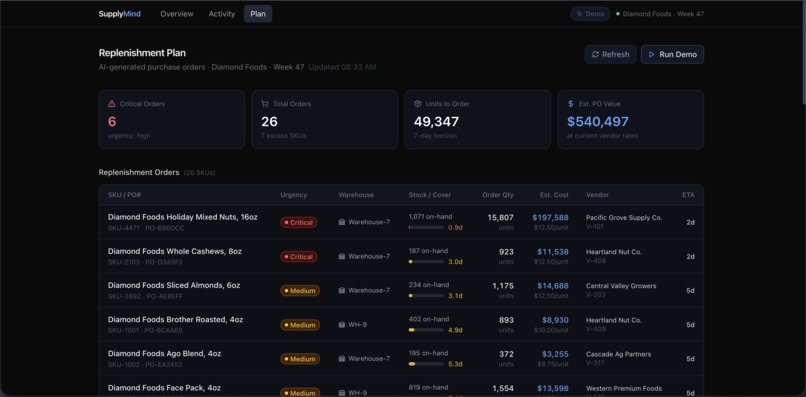The height and width of the screenshot is (397, 806).
Task: Click the $13,598 cost value
Action: 553,388
